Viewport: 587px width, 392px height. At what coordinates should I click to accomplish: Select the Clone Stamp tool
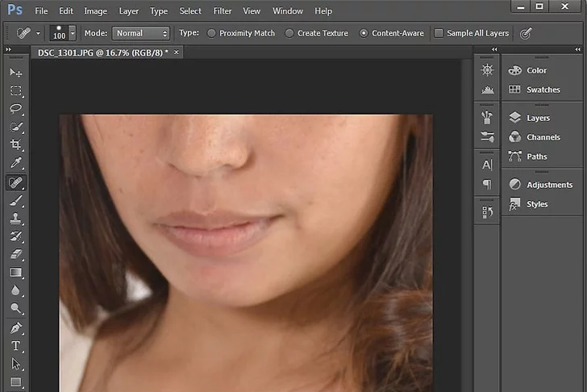[15, 219]
